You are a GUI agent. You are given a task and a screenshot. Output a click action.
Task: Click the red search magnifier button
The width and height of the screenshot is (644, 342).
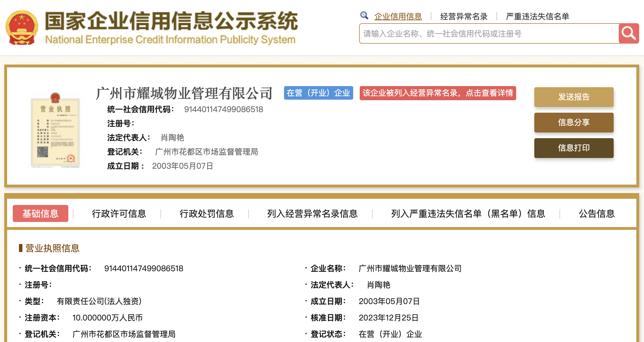[628, 33]
